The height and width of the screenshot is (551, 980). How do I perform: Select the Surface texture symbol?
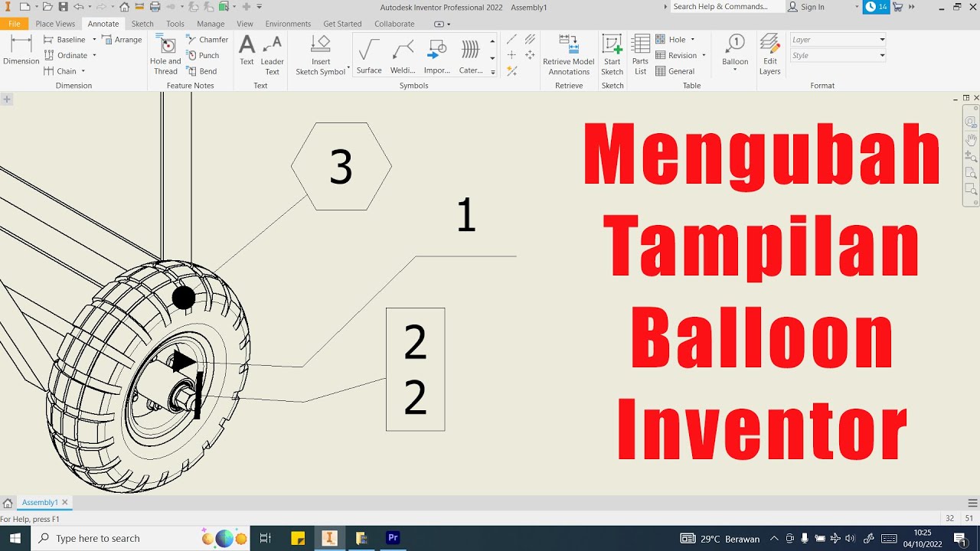369,57
